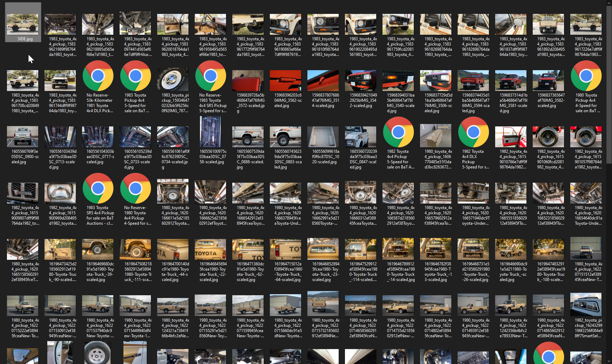Screen dimensions: 612x364
Task: Click file name ending "DSC_0734-scaled.jpg"
Action: (x=175, y=159)
